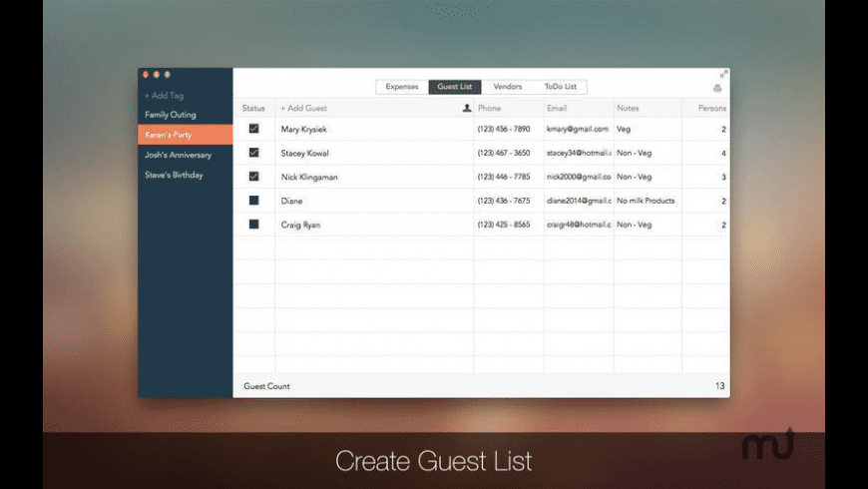Click phone number (123) 467 - 3650
The image size is (868, 489).
pos(504,153)
